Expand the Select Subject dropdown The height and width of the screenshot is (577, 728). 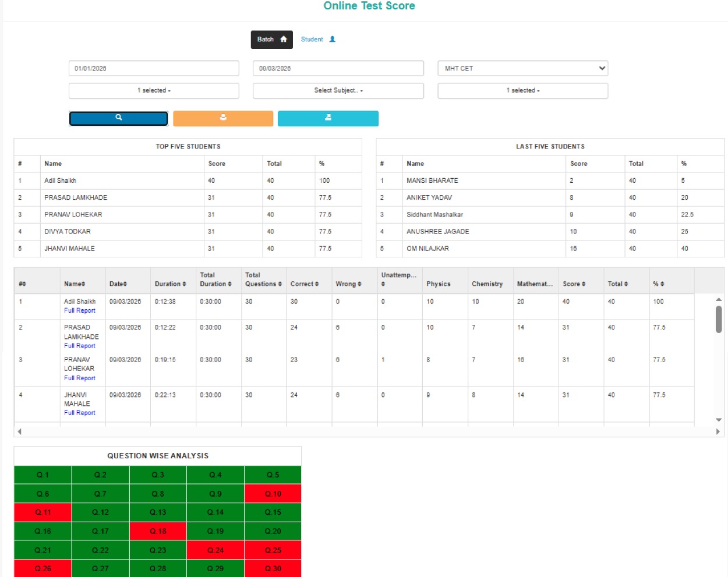[338, 91]
